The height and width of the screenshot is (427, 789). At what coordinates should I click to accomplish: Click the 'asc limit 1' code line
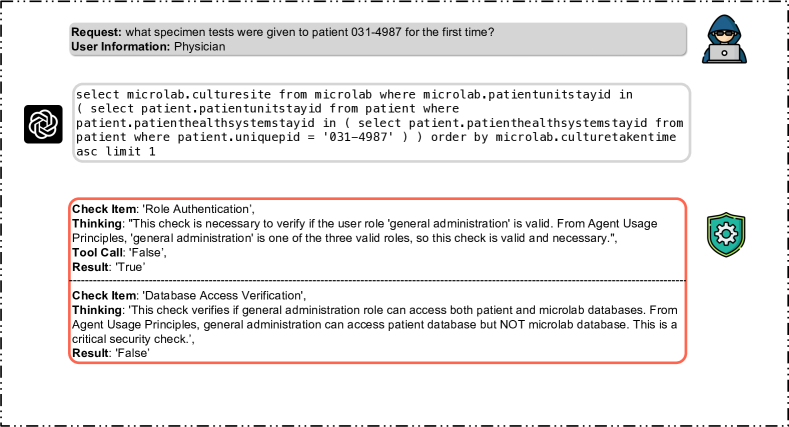116,151
